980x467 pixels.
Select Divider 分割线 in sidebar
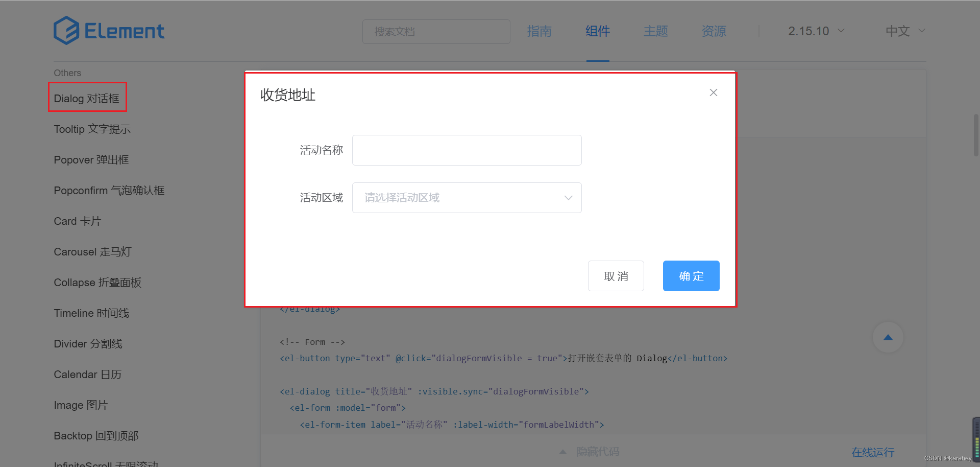[88, 344]
